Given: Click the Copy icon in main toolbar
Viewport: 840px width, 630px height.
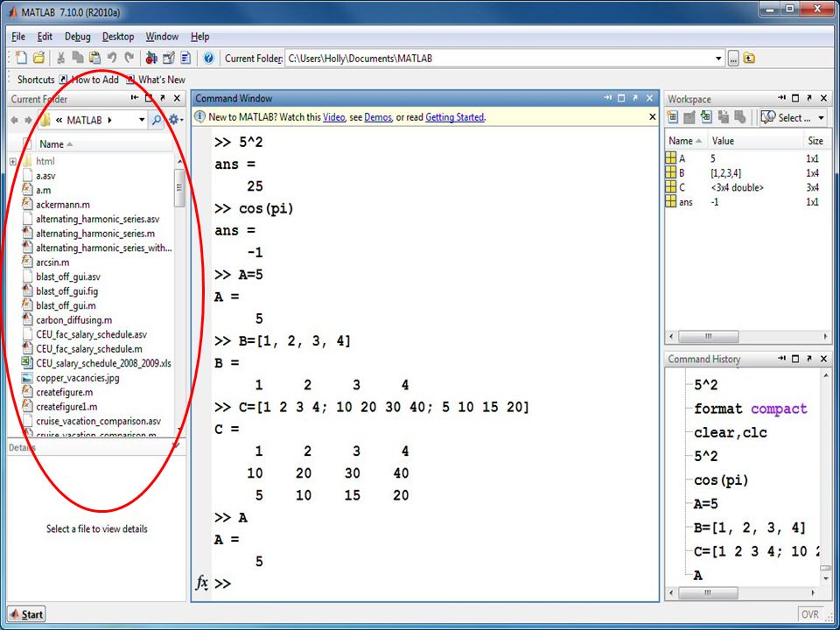Looking at the screenshot, I should click(x=78, y=58).
